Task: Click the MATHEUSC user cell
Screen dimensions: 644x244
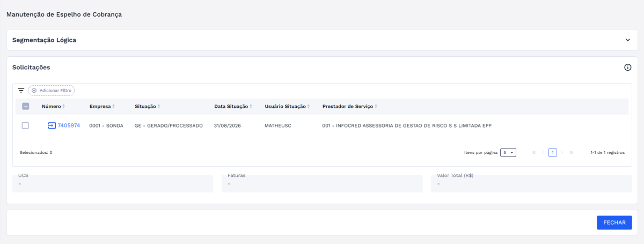Action: [x=279, y=125]
